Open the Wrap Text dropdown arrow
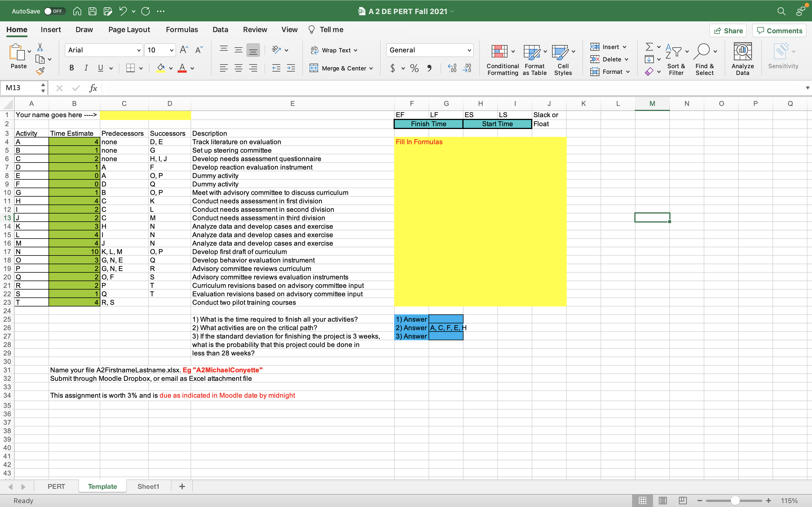The height and width of the screenshot is (507, 812). tap(356, 50)
